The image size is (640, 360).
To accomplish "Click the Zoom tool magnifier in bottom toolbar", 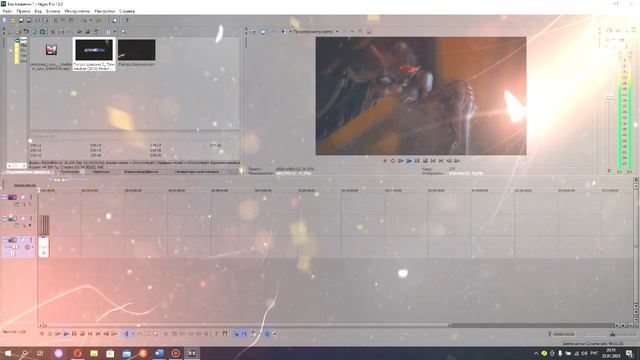I will 155,334.
